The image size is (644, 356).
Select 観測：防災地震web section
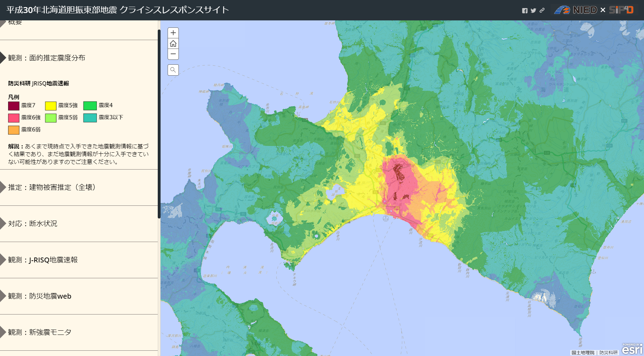39,296
